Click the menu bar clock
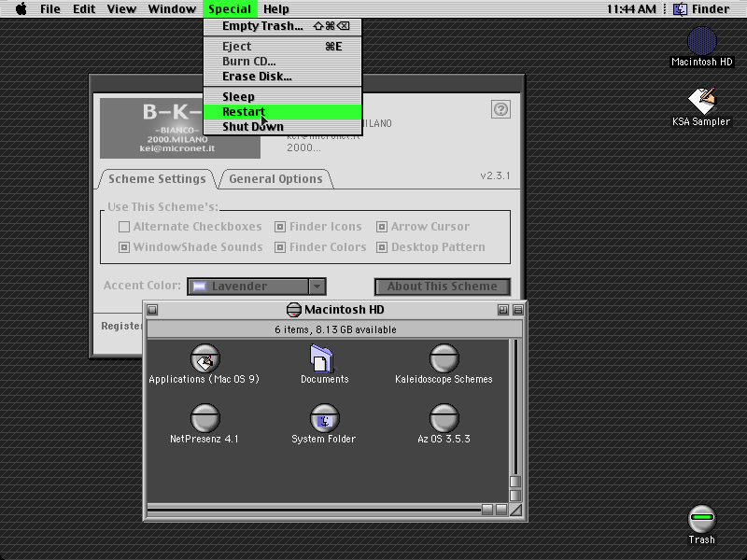The width and height of the screenshot is (747, 560). click(631, 8)
